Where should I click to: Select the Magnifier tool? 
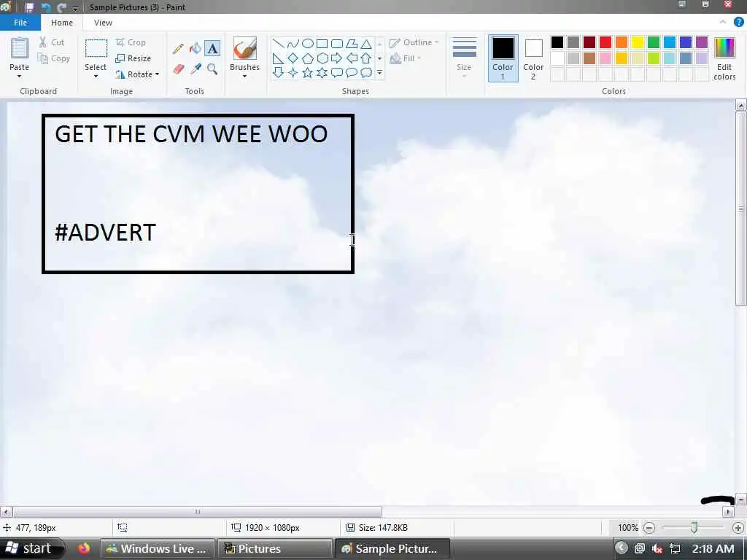(212, 69)
